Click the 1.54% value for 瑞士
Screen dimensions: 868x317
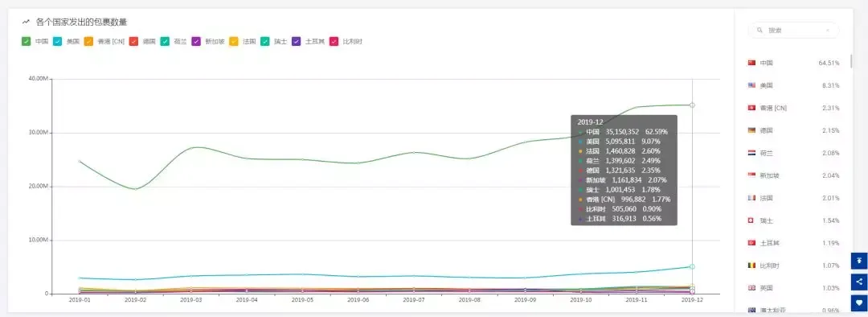(831, 220)
